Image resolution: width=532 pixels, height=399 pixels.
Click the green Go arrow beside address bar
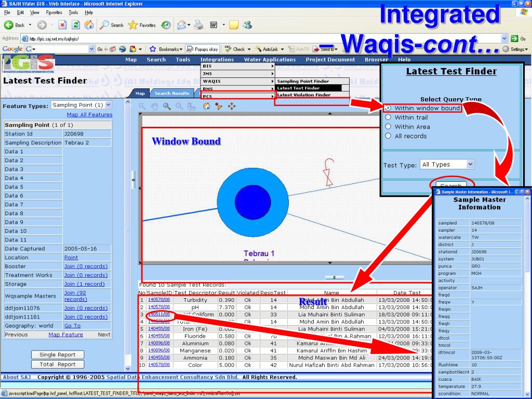tap(515, 38)
